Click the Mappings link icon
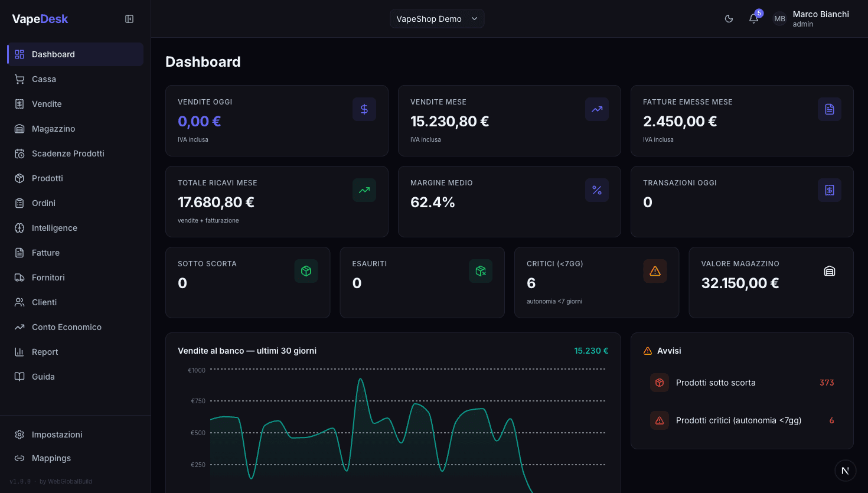Screen dimensions: 868x493 pos(18,458)
